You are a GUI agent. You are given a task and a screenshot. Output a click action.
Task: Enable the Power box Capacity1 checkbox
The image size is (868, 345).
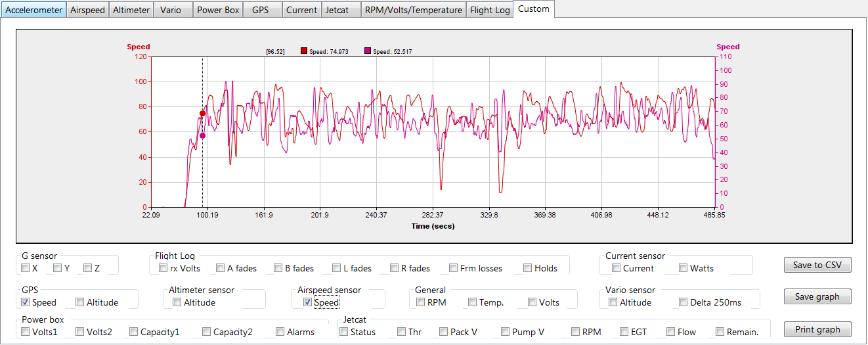pyautogui.click(x=134, y=332)
